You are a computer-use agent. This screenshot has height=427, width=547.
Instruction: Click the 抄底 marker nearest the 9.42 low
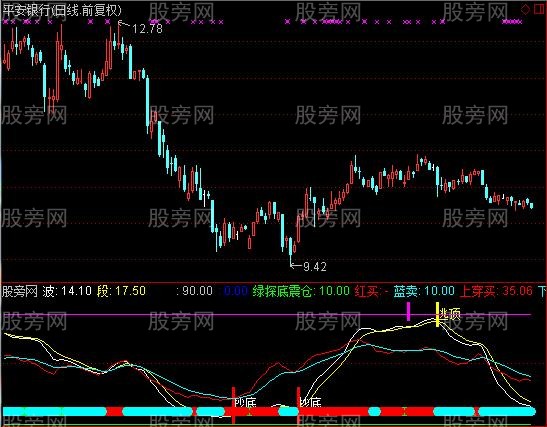click(x=310, y=403)
